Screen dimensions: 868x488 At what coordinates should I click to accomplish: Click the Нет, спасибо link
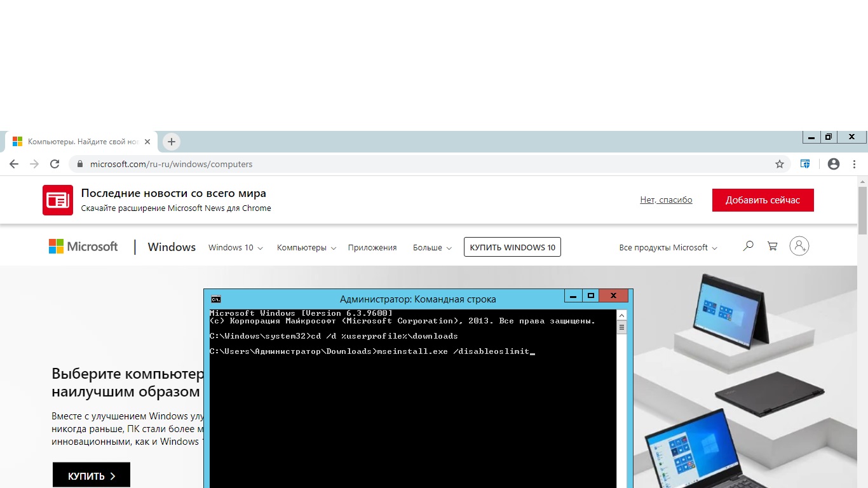point(666,200)
